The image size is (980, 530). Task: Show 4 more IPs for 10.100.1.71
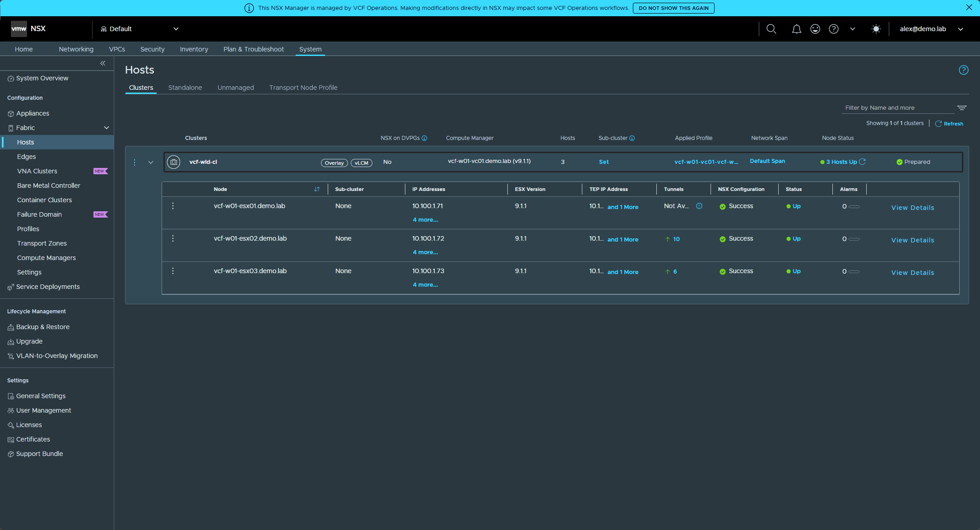[425, 220]
